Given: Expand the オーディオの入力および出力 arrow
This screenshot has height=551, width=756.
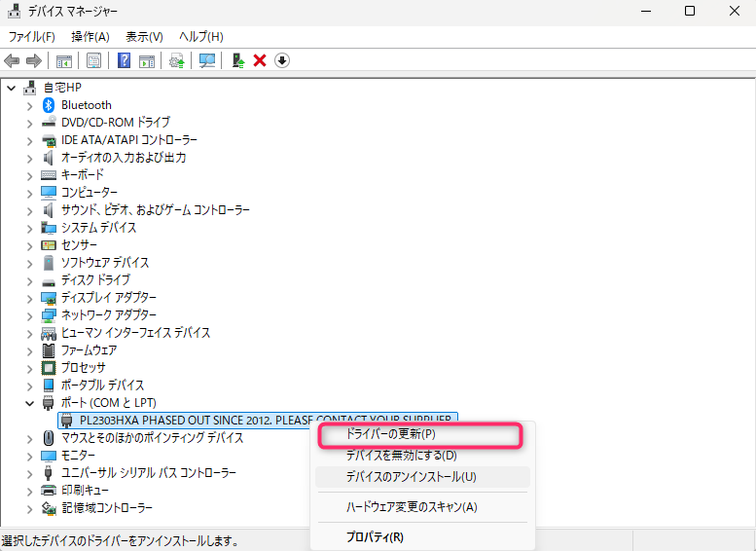Looking at the screenshot, I should point(30,159).
